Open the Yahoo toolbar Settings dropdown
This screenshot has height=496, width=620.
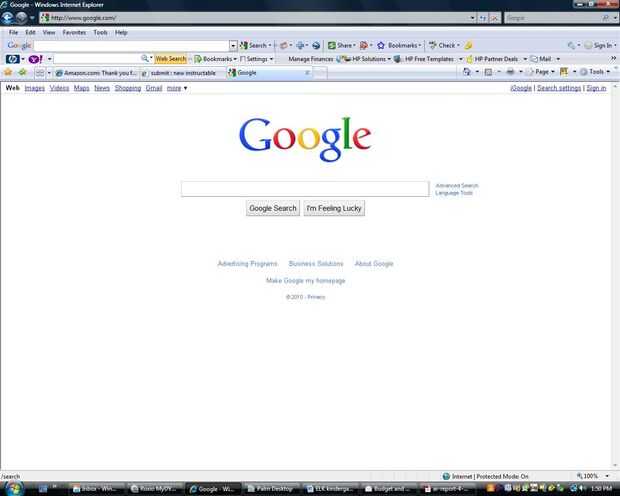(257, 59)
